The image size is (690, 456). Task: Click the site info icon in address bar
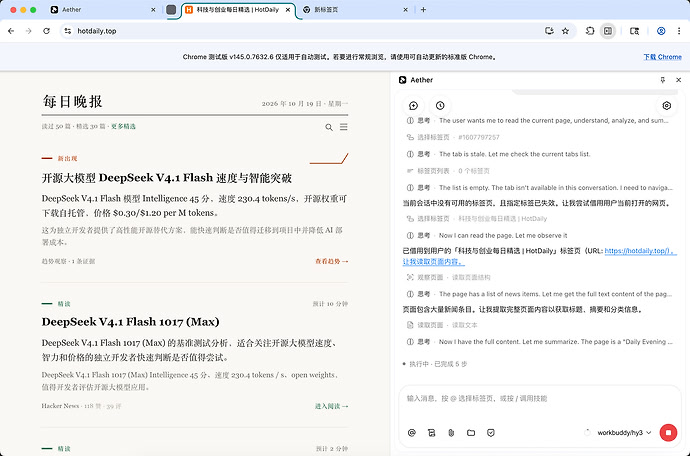point(67,31)
